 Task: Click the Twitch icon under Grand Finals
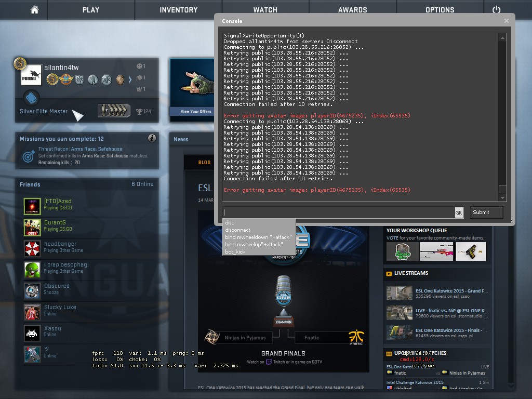tap(269, 362)
